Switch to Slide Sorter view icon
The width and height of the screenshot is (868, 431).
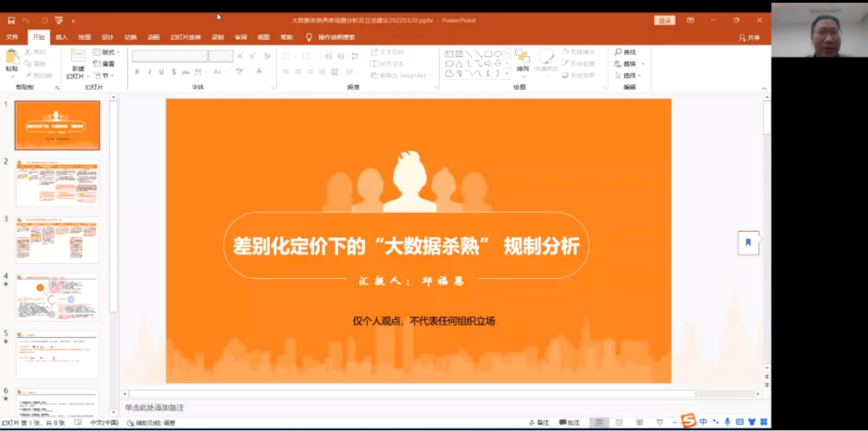point(619,423)
